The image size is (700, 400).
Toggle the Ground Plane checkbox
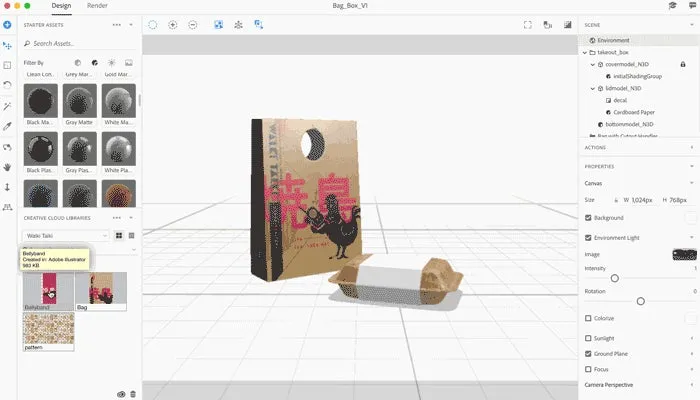588,354
